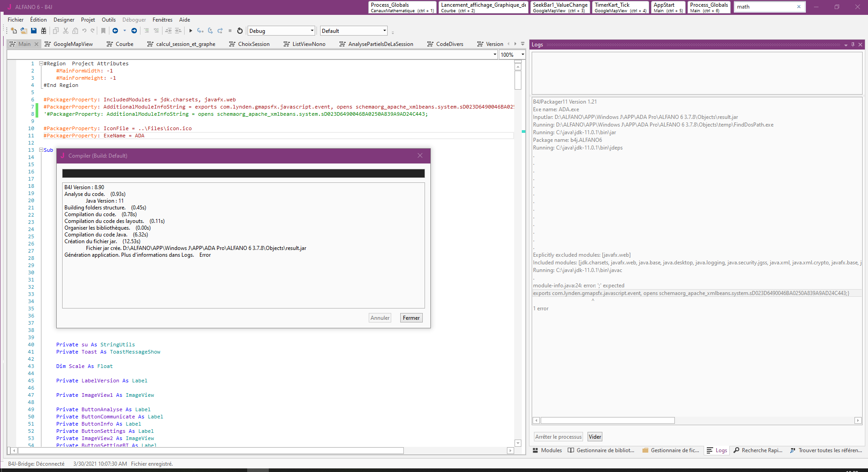The width and height of the screenshot is (868, 472).
Task: Collapse the Project Attributes region
Action: pyautogui.click(x=41, y=64)
